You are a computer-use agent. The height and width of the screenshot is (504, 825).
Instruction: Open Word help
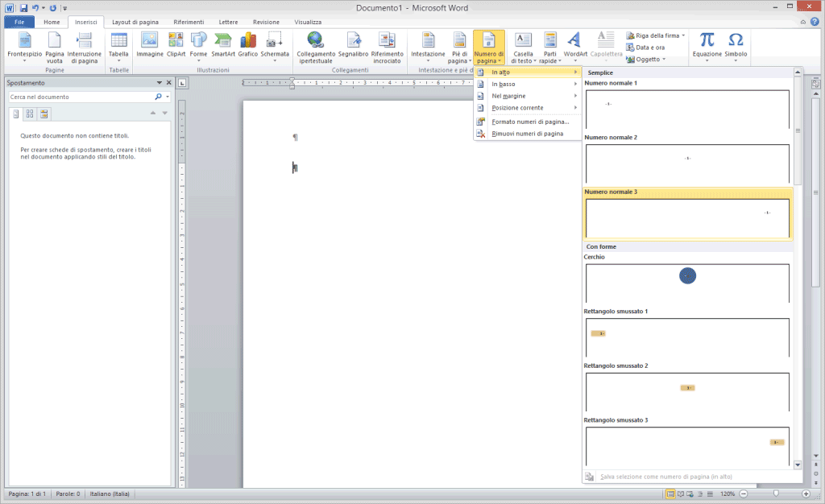[815, 22]
